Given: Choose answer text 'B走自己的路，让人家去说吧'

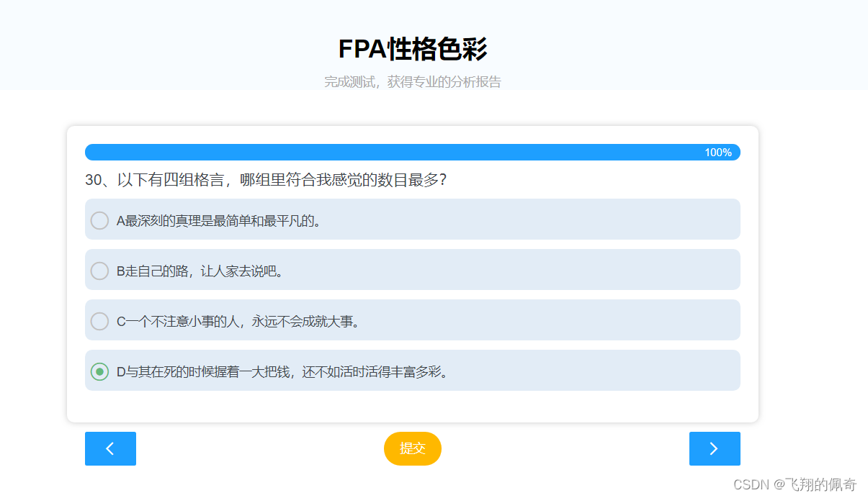Looking at the screenshot, I should point(201,271).
